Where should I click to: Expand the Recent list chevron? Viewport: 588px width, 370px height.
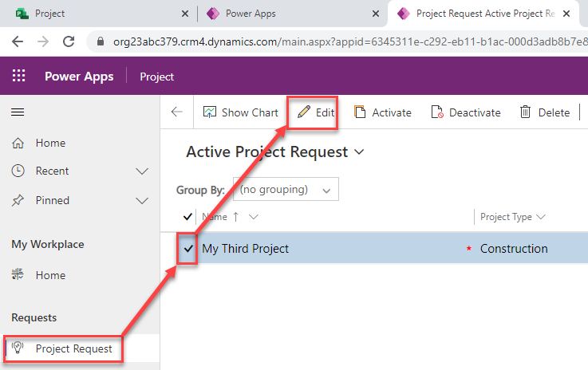143,171
